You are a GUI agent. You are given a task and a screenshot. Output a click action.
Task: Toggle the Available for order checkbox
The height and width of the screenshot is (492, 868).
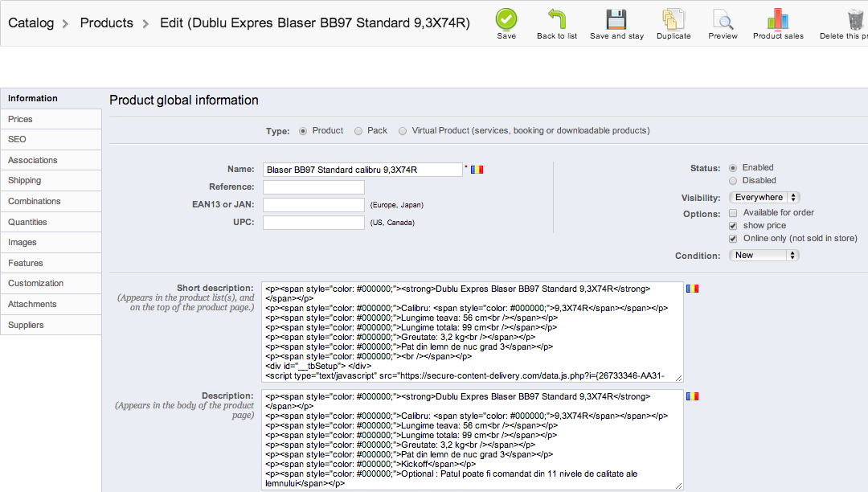point(733,213)
